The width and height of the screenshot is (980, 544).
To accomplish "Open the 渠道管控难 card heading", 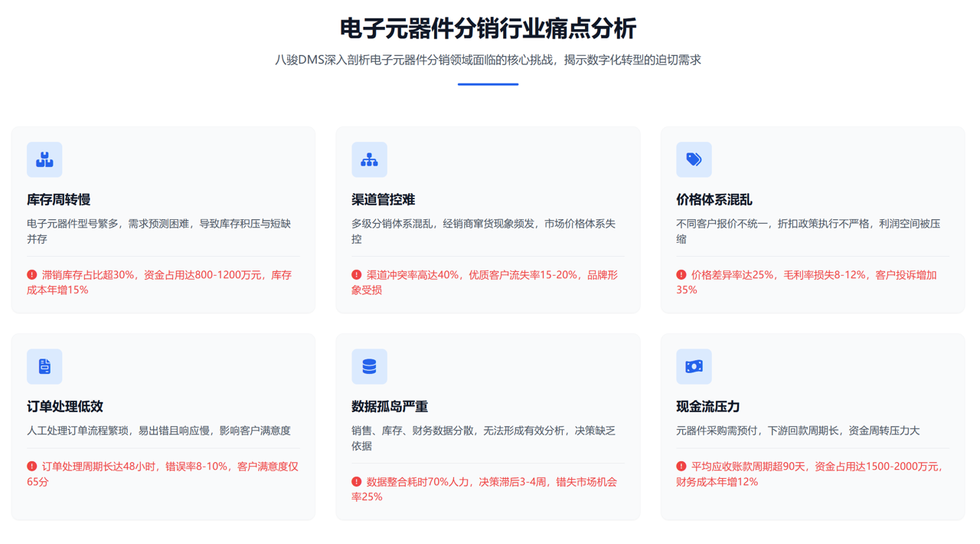I will (383, 200).
